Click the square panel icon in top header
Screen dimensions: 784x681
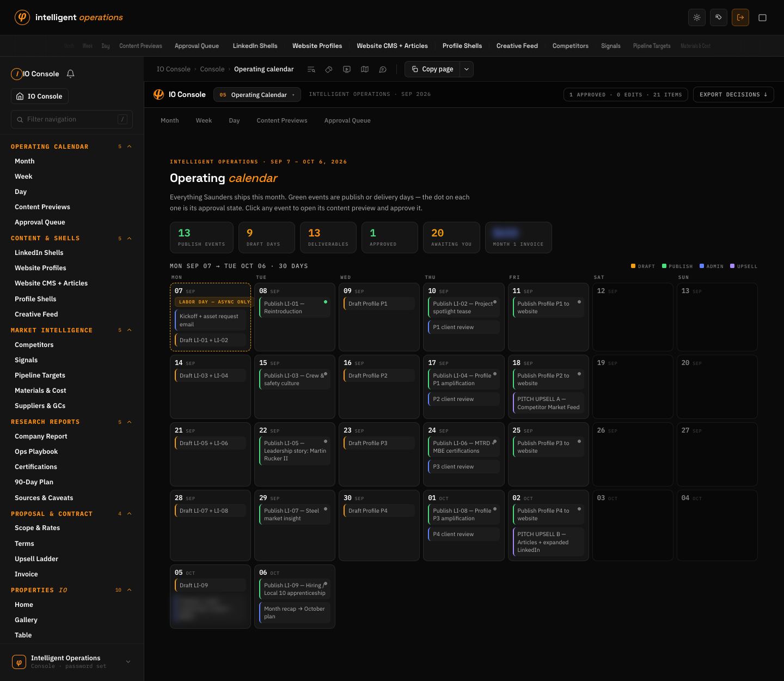pyautogui.click(x=762, y=17)
